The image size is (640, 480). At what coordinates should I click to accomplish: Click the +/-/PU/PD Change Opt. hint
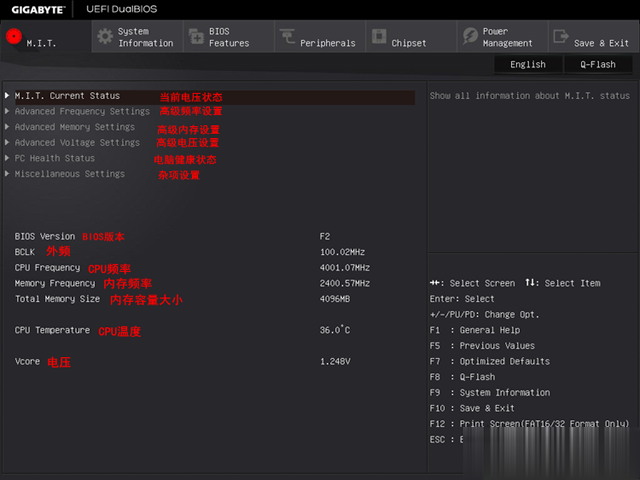[x=484, y=315]
